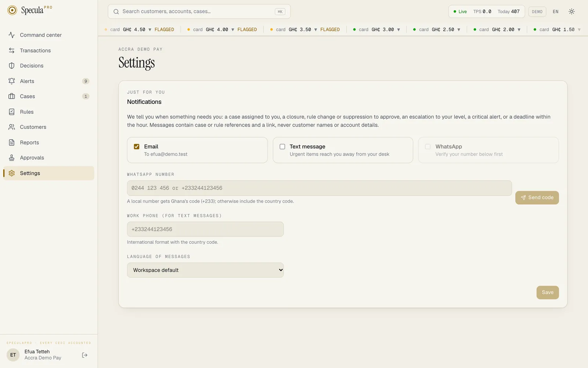The image size is (588, 368).
Task: Click the Reports document icon
Action: (x=12, y=142)
